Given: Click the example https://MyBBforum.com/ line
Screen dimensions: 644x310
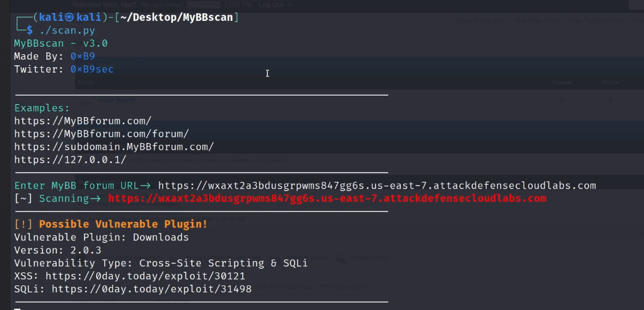Looking at the screenshot, I should tap(83, 121).
